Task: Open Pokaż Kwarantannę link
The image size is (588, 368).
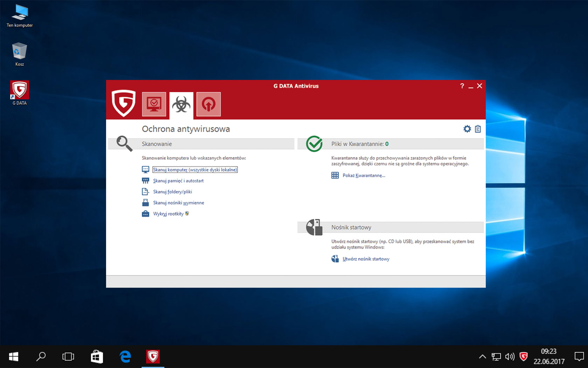Action: (x=364, y=176)
